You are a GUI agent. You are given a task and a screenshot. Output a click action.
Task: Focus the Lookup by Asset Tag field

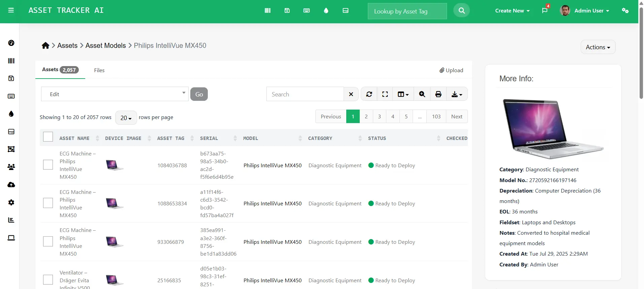(x=407, y=11)
